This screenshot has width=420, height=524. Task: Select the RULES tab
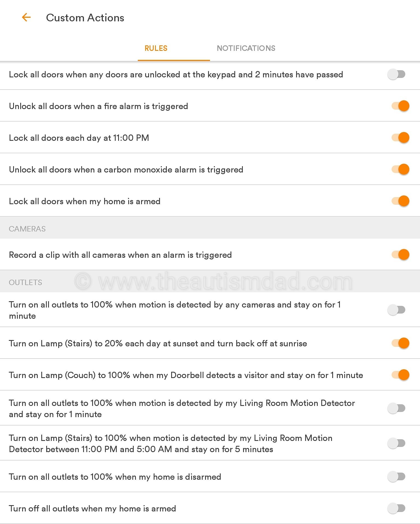[155, 48]
